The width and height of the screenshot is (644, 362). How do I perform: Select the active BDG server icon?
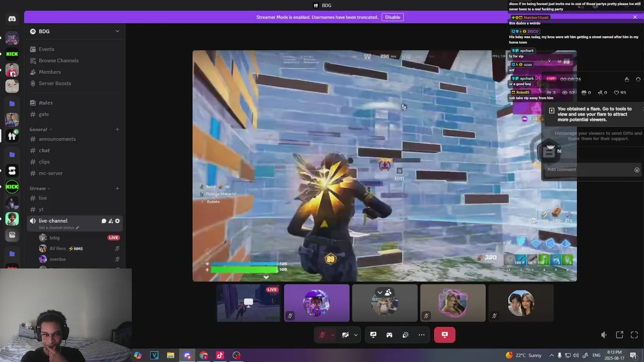point(12,136)
